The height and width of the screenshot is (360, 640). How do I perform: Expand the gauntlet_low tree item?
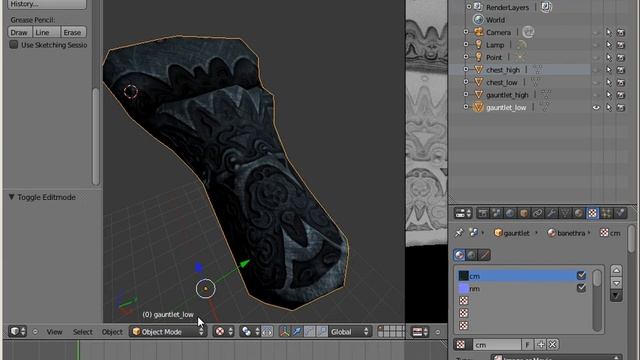466,107
